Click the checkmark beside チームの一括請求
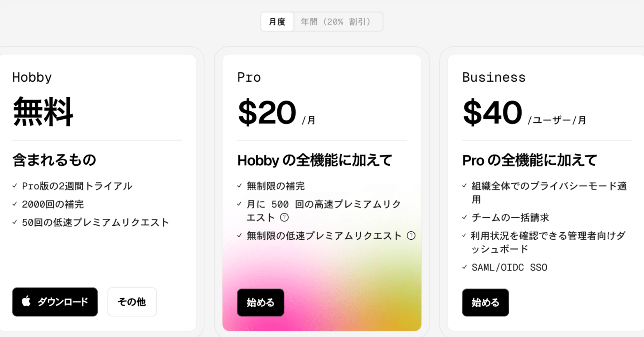Screen dimensions: 644x337 (x=464, y=217)
